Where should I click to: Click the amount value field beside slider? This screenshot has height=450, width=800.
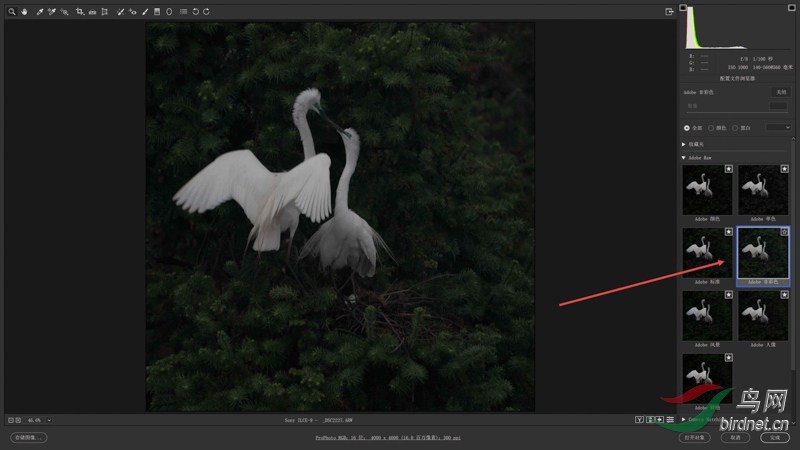click(778, 105)
